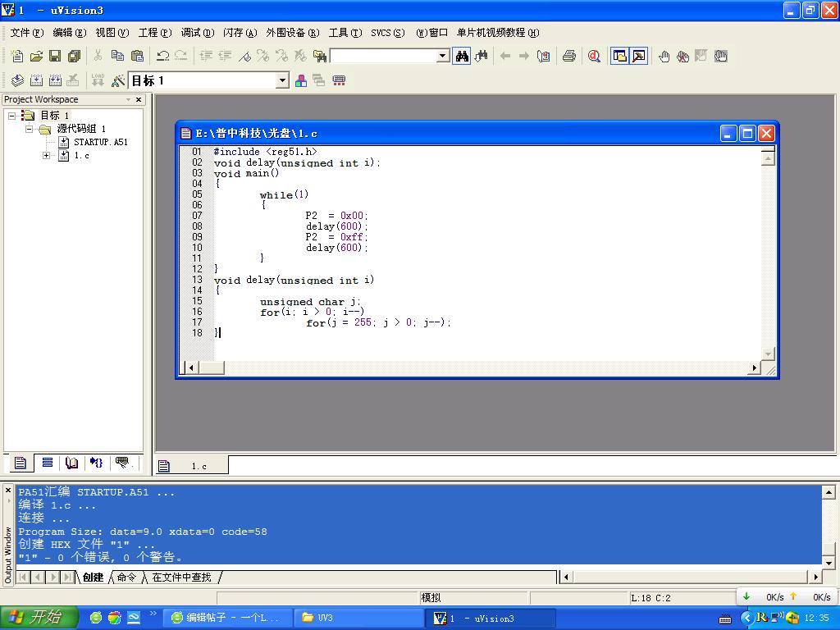Click the Find in Files icon
Viewport: 840px width, 630px height.
tap(320, 56)
